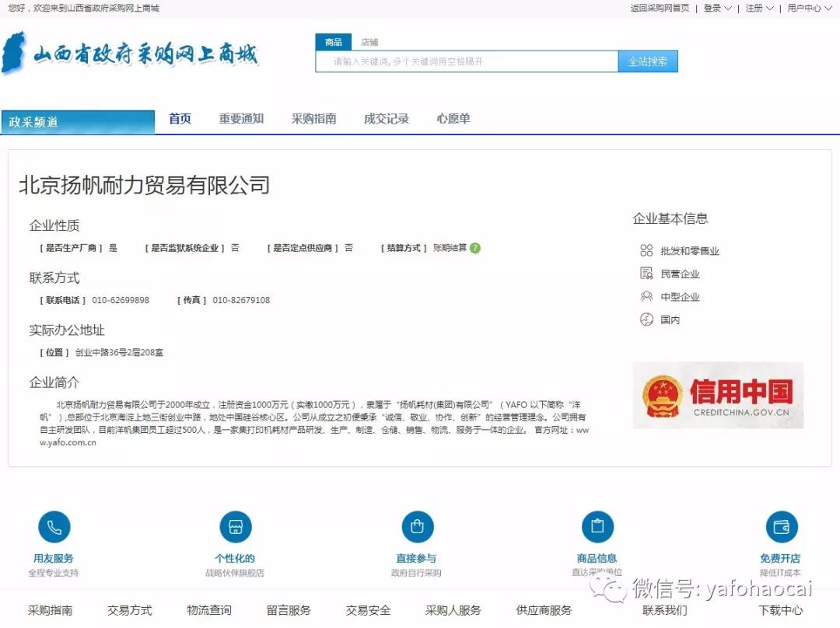Expand the 用户中心 menu
The height and width of the screenshot is (628, 840).
[x=809, y=8]
